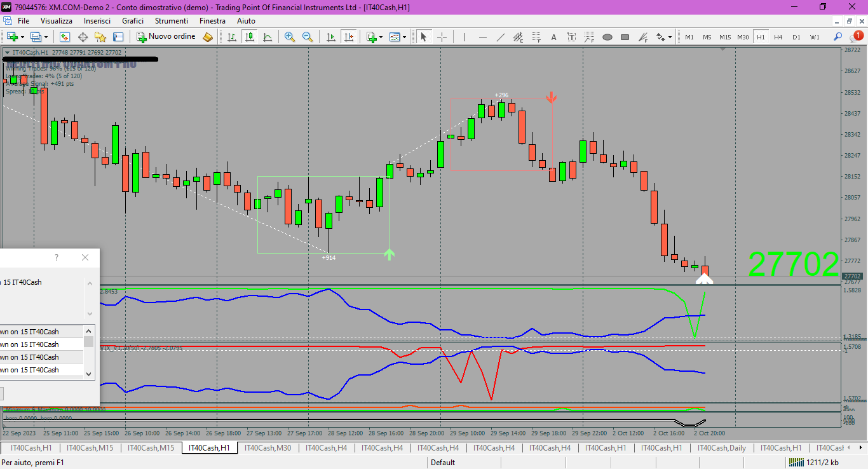This screenshot has width=868, height=469.
Task: Open the Profiles icon in the toolbar
Action: tap(36, 37)
